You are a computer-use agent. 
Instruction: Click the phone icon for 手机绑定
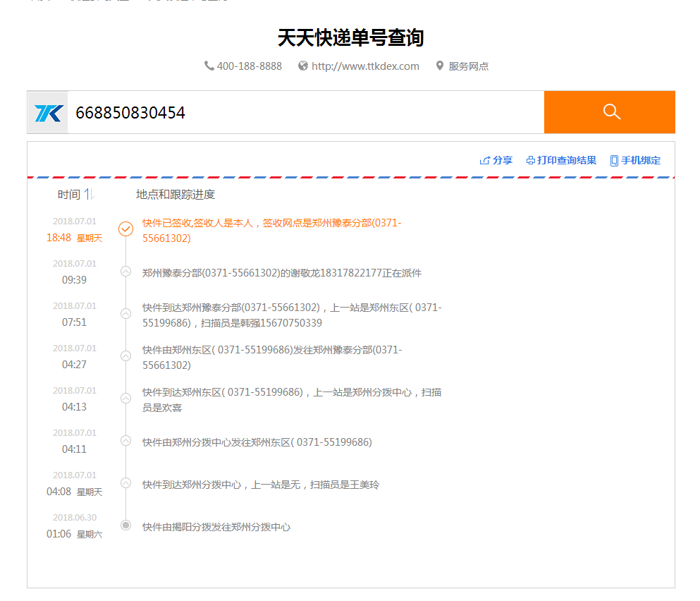click(614, 161)
